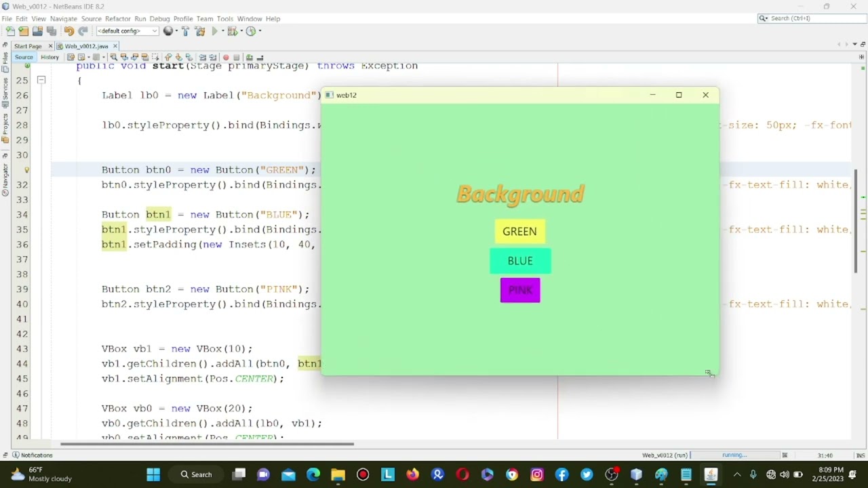Click the Shift Line Right icon
The image size is (868, 488).
(x=212, y=58)
